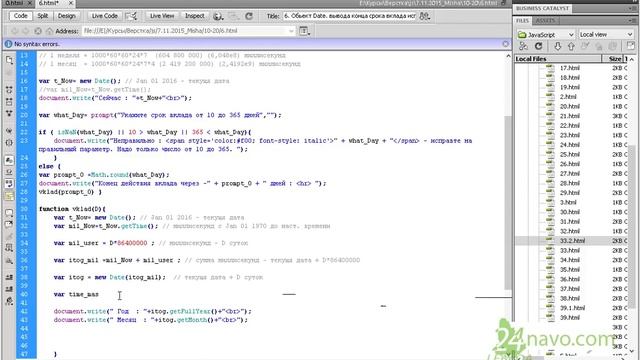The image size is (640, 360).
Task: Click Expand All icon in coding toolbar
Action: (x=9, y=113)
